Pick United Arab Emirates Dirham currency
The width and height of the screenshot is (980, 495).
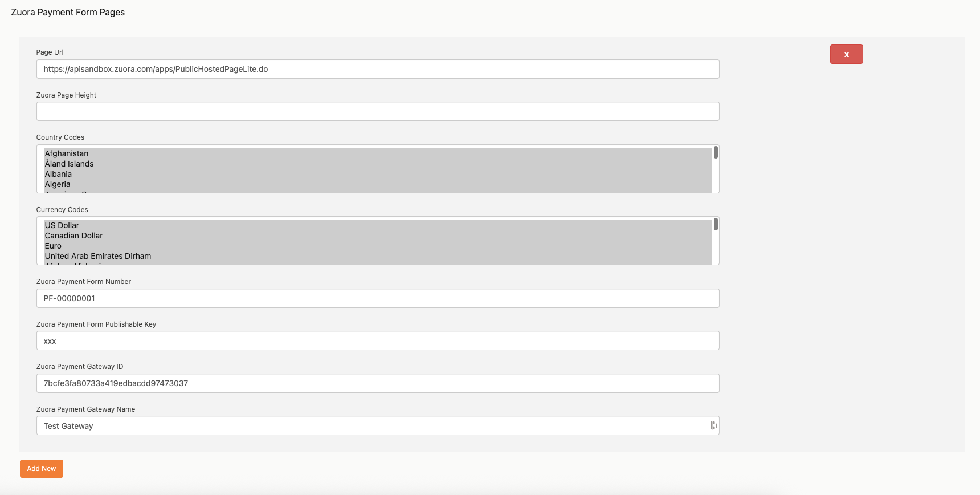coord(98,256)
